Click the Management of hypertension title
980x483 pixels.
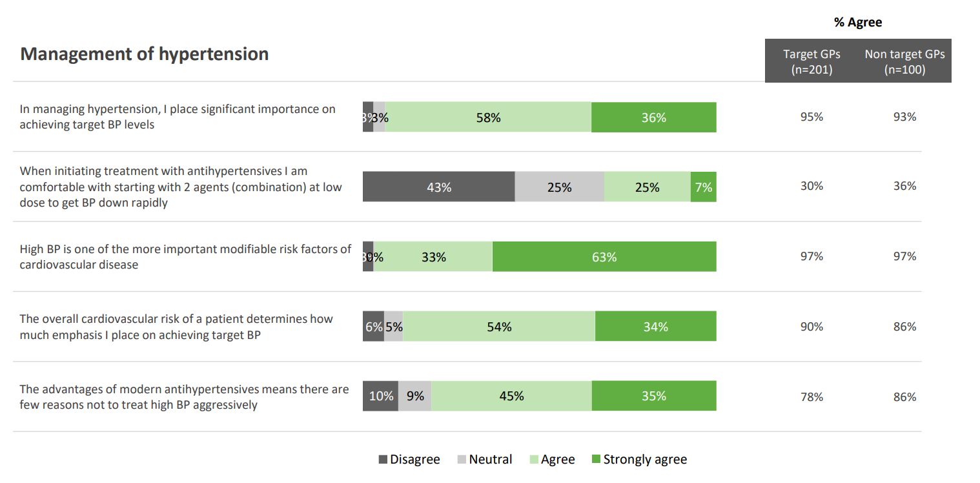(145, 54)
